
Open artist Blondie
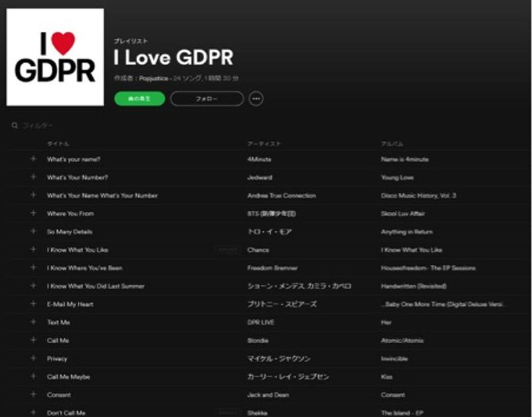(258, 341)
